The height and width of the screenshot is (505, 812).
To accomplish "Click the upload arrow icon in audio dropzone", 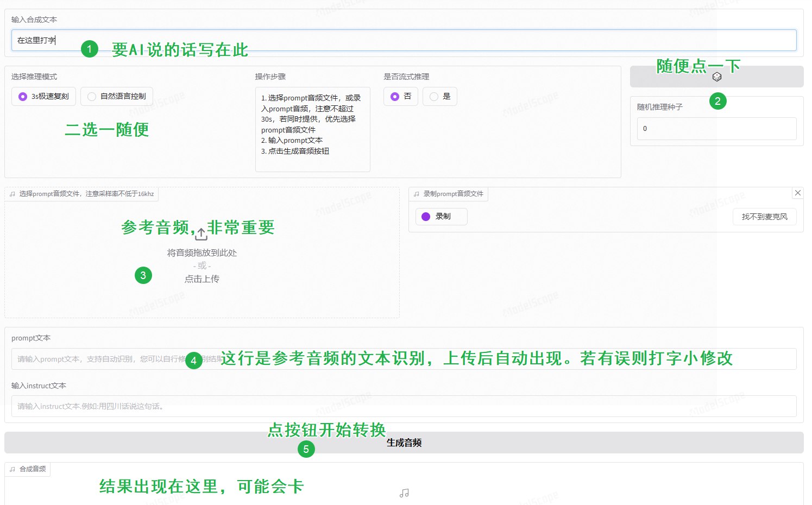I will (201, 234).
